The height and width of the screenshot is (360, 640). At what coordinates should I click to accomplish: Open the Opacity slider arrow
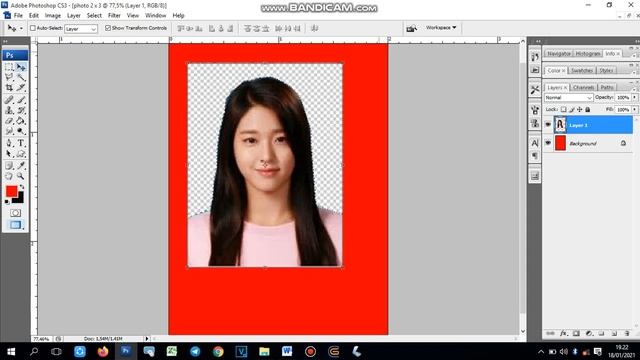(635, 98)
